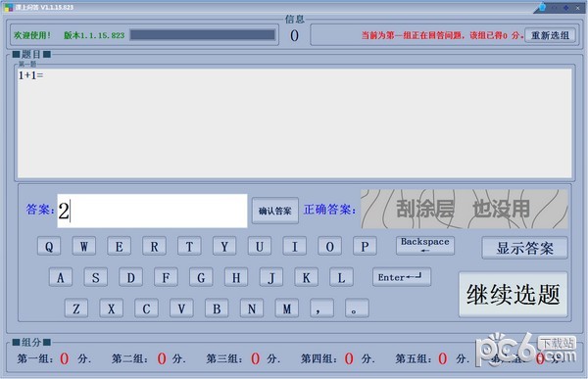Click the Z letter key
Image resolution: width=588 pixels, height=379 pixels.
76,308
